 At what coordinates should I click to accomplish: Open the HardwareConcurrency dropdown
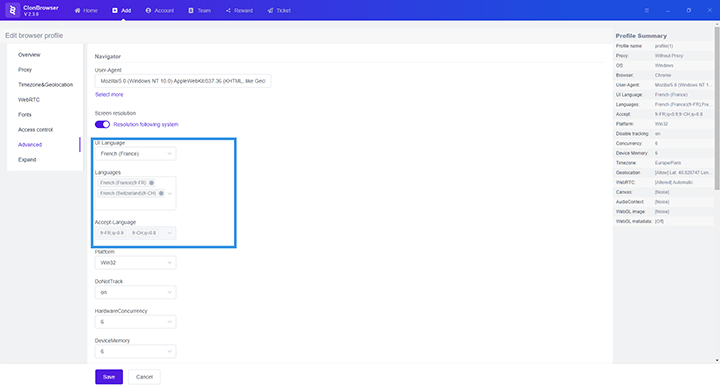click(x=135, y=322)
